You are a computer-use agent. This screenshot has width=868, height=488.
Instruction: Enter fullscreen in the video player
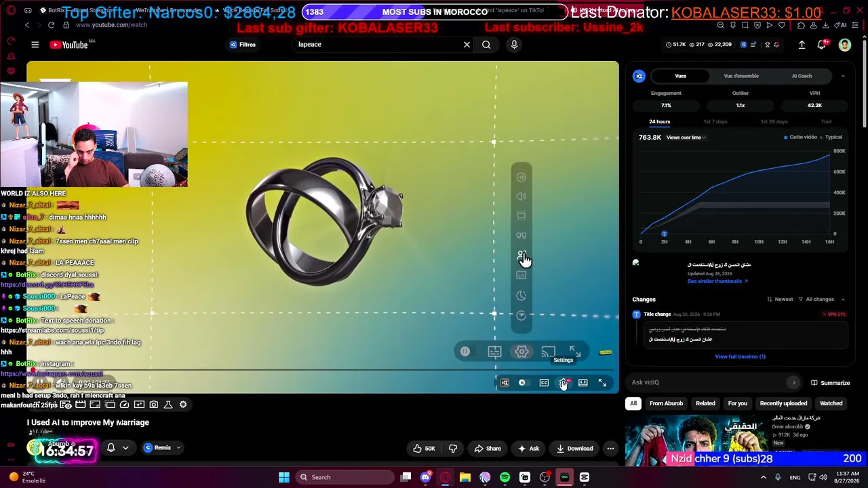coord(602,383)
